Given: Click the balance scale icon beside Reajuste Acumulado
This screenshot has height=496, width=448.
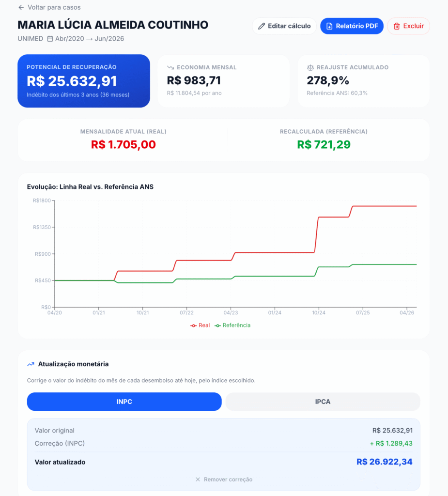Looking at the screenshot, I should (310, 67).
